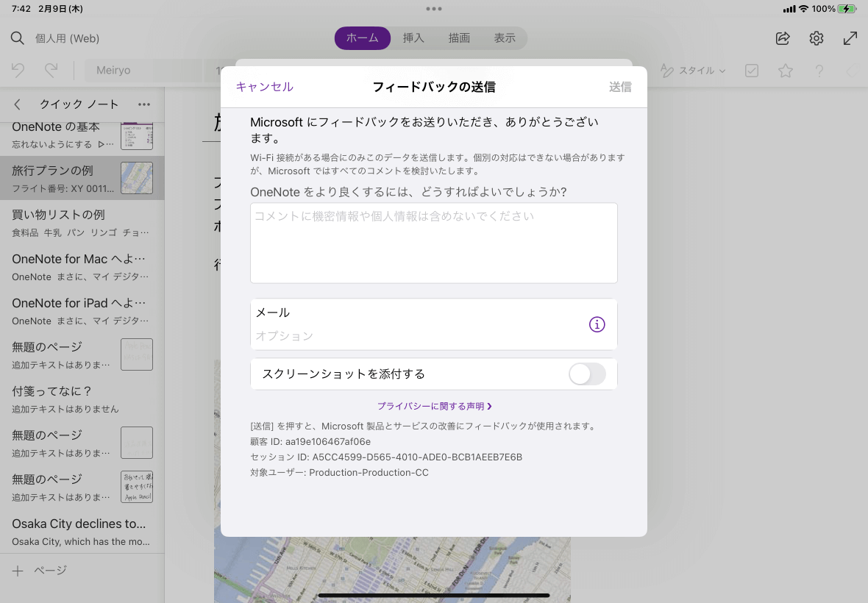Cancel the feedback dialog with キャンセル
Image resolution: width=868 pixels, height=603 pixels.
click(x=264, y=87)
